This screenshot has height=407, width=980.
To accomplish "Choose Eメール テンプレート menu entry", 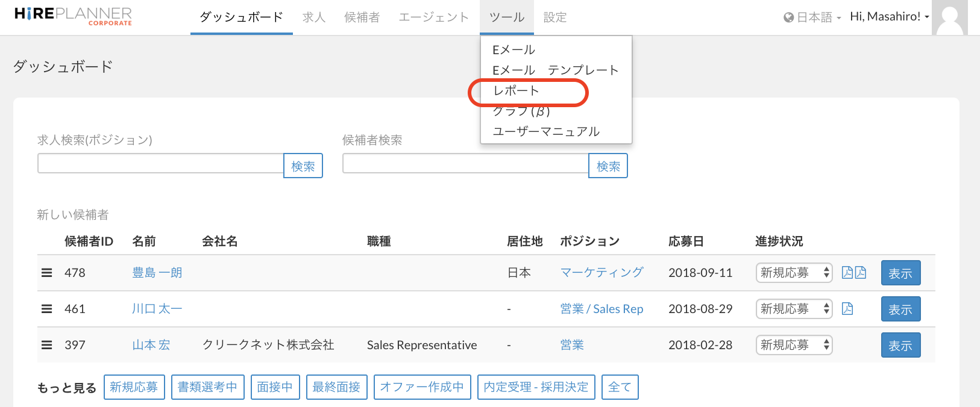I will [x=555, y=70].
